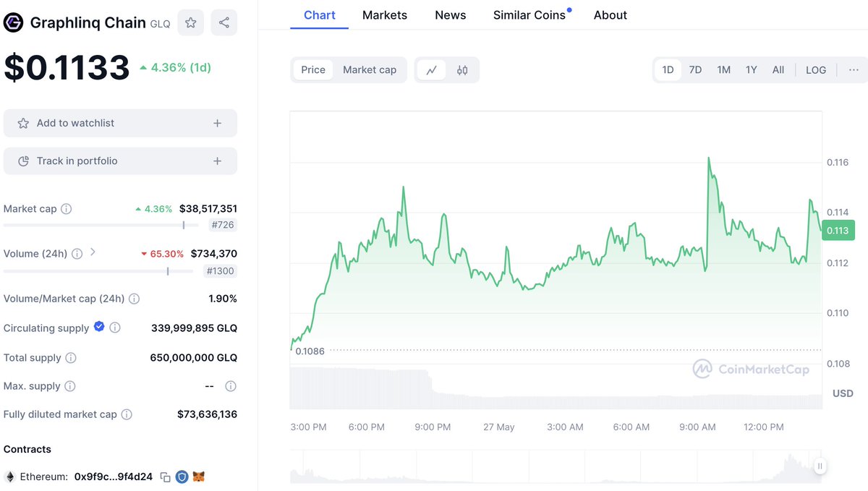This screenshot has width=868, height=491.
Task: Star the coin to favorite it
Action: [x=190, y=22]
